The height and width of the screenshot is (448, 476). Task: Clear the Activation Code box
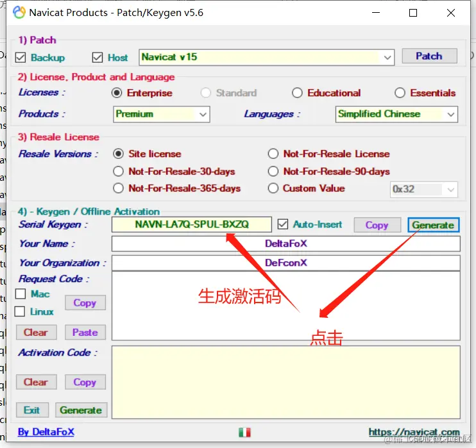pyautogui.click(x=36, y=382)
